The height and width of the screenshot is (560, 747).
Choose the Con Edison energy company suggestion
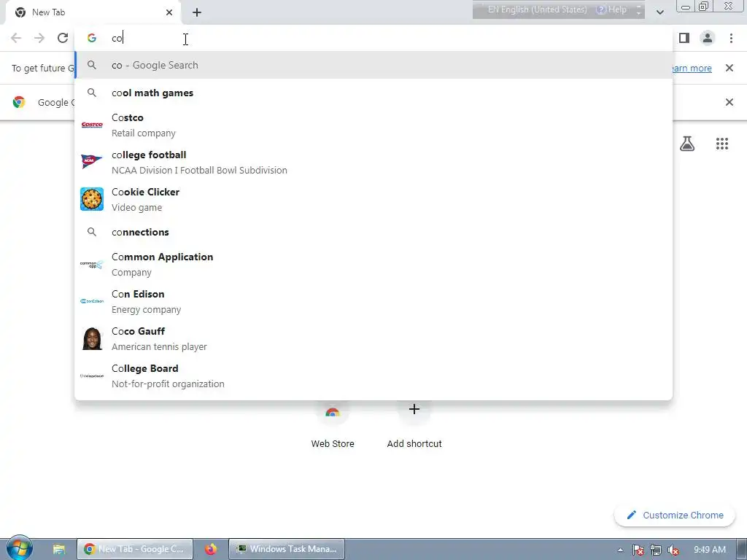point(373,301)
